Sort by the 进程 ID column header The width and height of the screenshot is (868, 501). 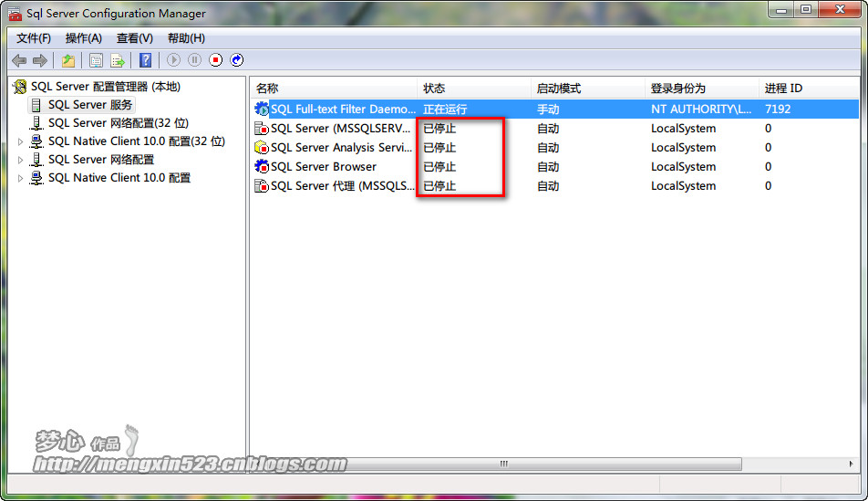pos(808,89)
